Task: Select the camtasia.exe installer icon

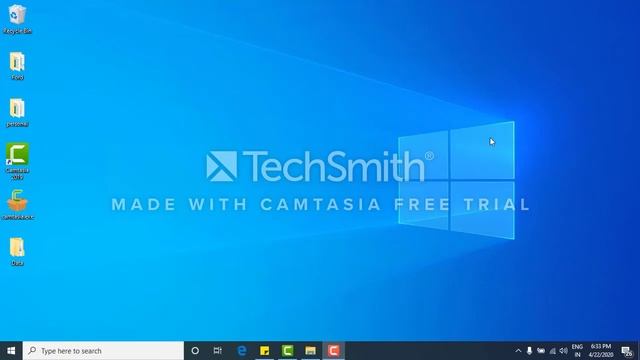Action: coord(17,204)
